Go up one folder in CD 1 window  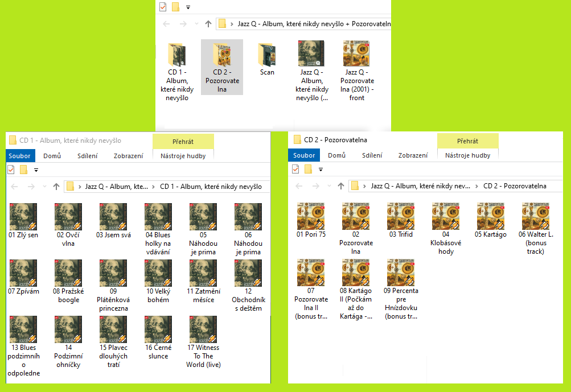[56, 187]
